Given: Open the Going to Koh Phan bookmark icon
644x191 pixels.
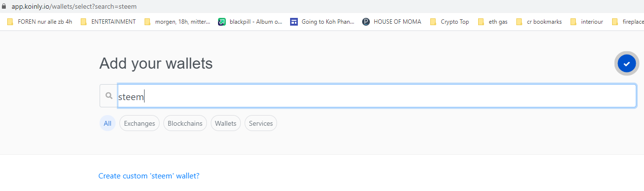Looking at the screenshot, I should tap(294, 22).
